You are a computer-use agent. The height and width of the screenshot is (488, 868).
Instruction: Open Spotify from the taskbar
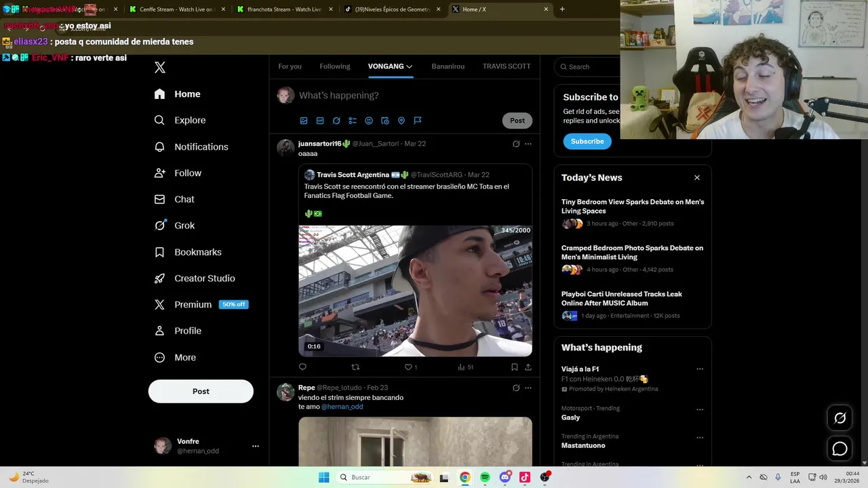pos(485,477)
